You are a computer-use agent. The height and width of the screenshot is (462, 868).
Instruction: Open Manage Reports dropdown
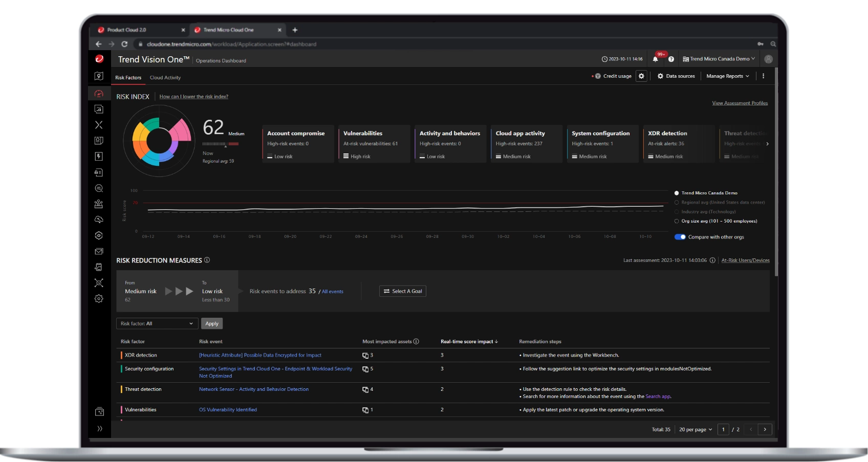pos(728,76)
